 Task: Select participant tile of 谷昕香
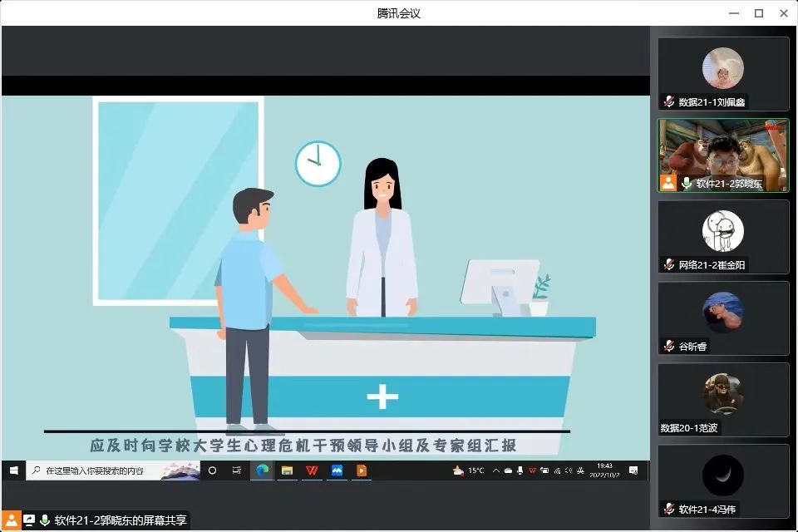point(723,318)
